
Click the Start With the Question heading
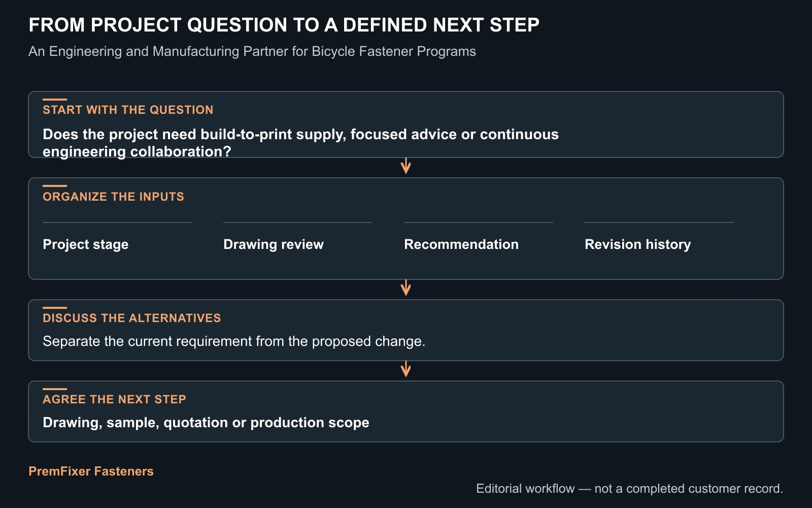pyautogui.click(x=128, y=110)
